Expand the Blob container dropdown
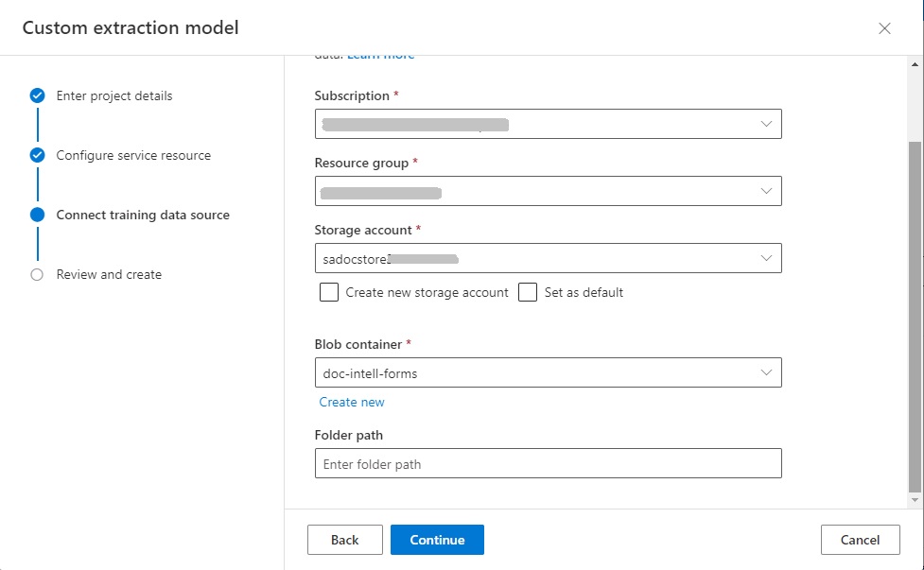Viewport: 924px width, 570px height. (x=548, y=372)
